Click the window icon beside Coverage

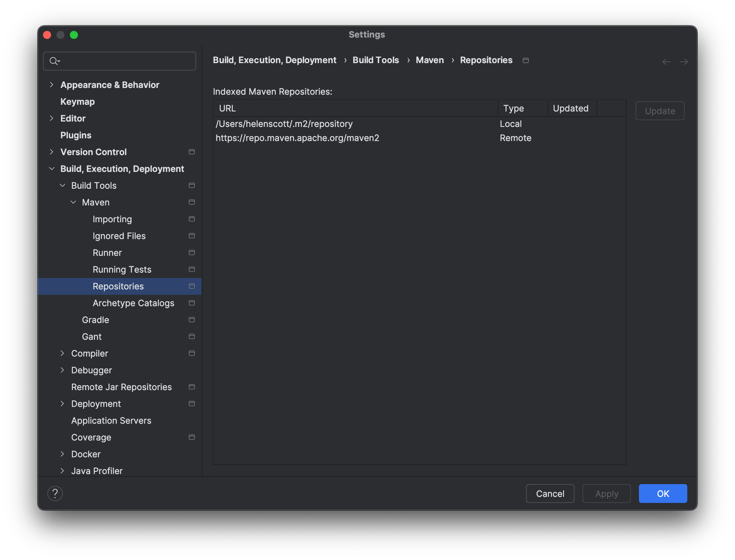(192, 437)
